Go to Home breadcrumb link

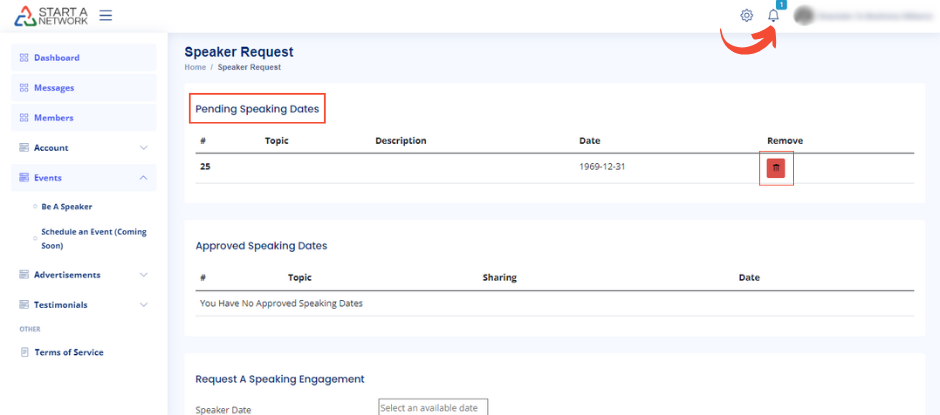[195, 67]
